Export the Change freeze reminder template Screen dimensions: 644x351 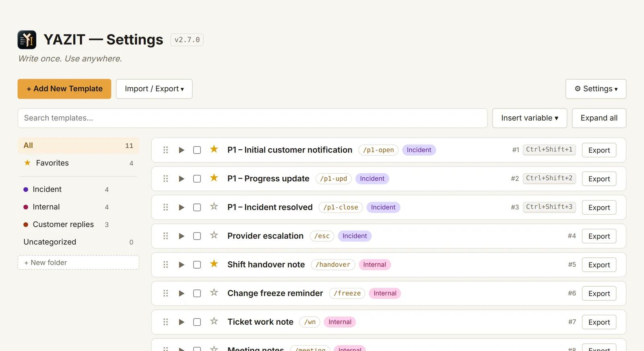point(599,294)
